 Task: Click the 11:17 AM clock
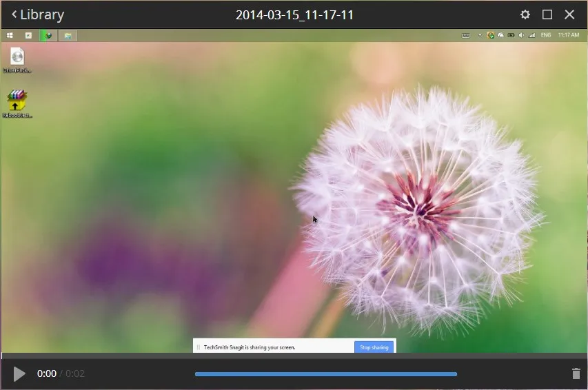(569, 35)
